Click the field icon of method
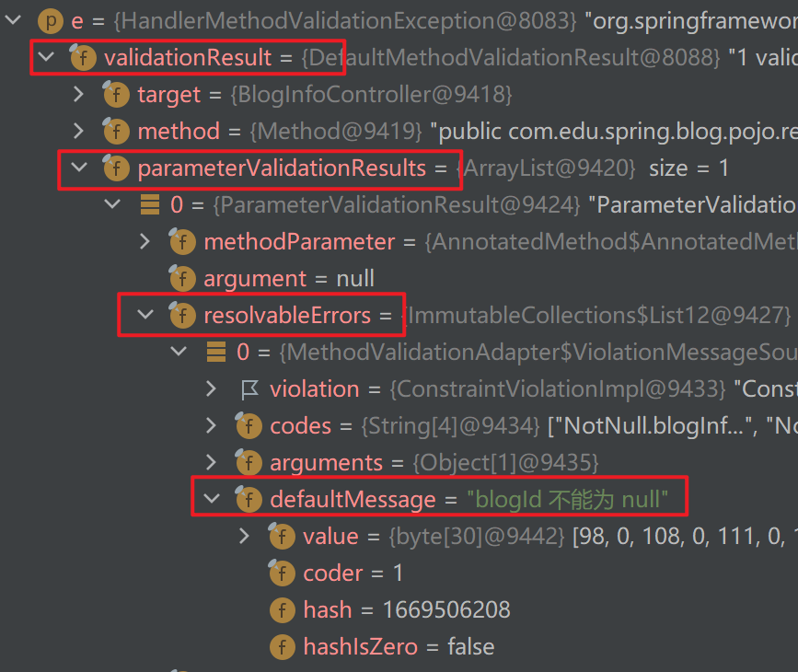798x672 pixels. 116,131
